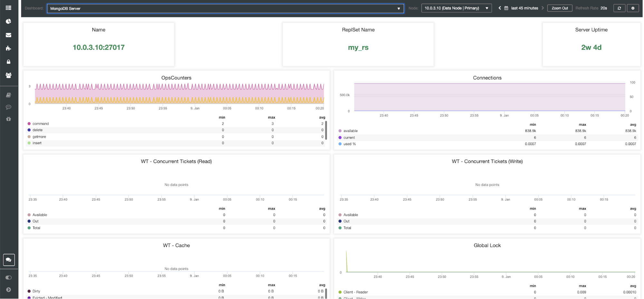
Task: Open the dashboard settings gear button
Action: click(x=633, y=8)
